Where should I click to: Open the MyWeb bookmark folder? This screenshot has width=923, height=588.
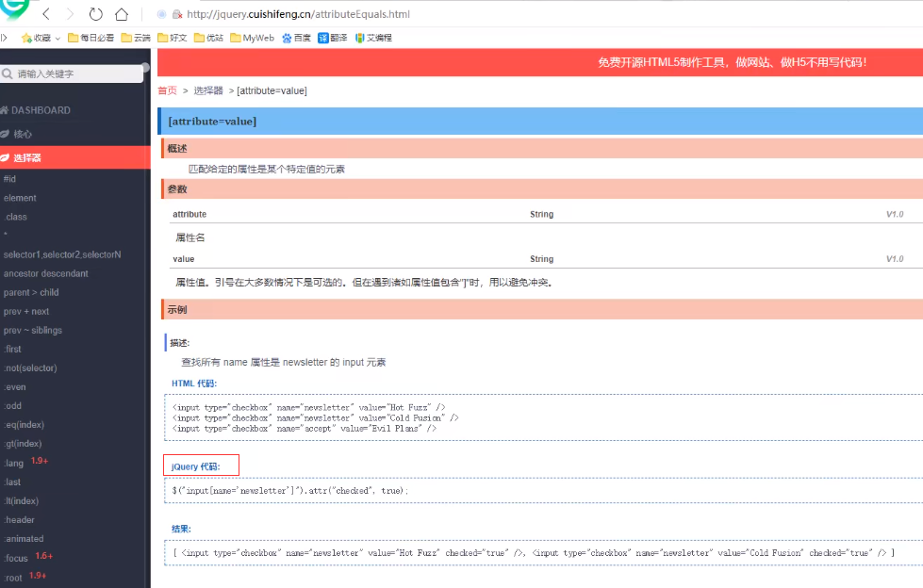click(x=252, y=38)
